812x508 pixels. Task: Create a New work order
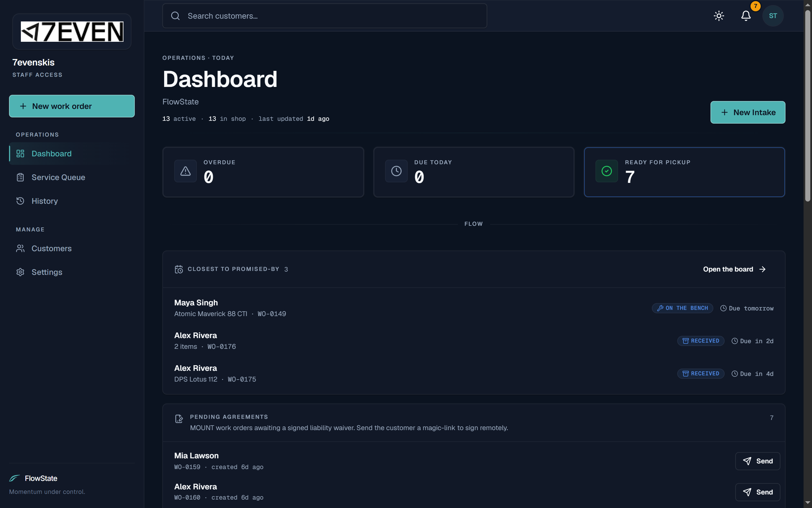(x=72, y=106)
